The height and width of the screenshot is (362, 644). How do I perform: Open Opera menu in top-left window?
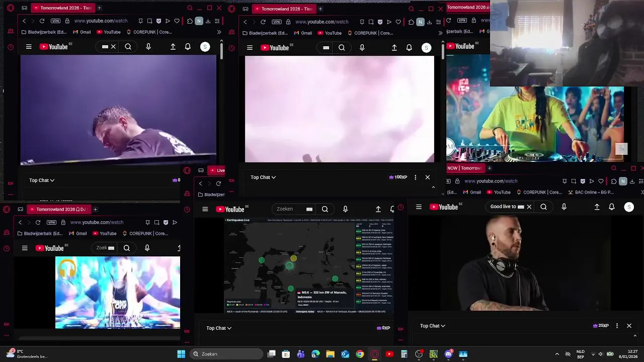11,8
